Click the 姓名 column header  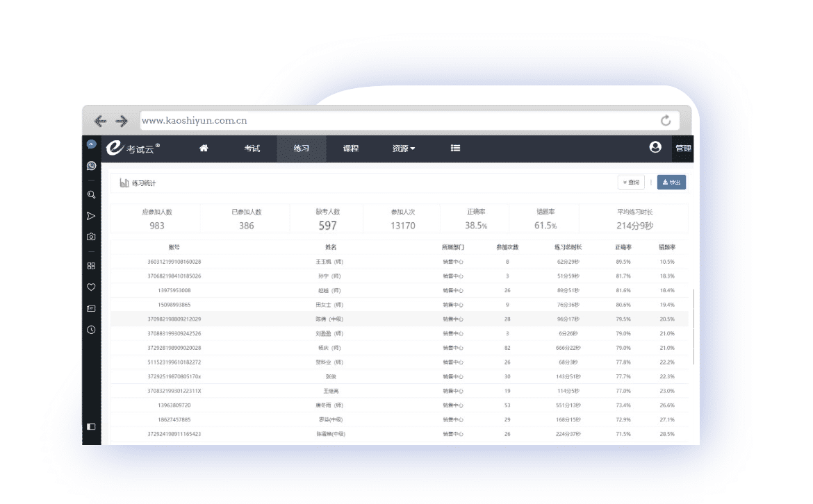(331, 248)
